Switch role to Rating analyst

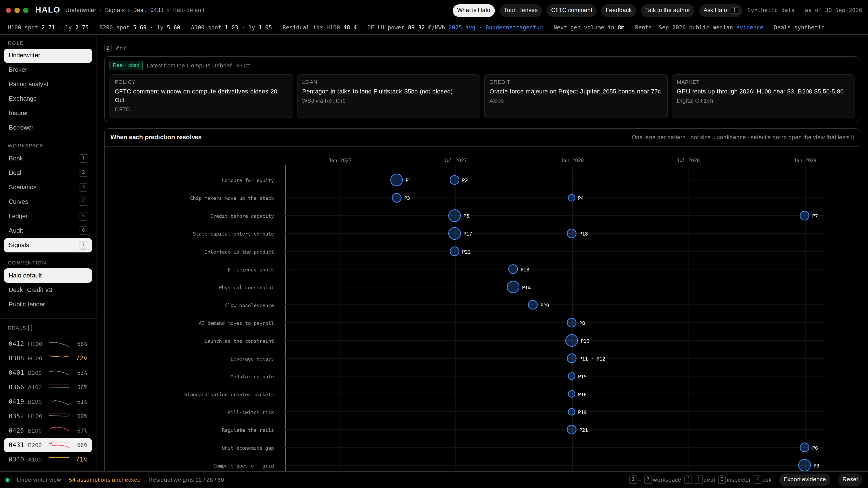48,84
